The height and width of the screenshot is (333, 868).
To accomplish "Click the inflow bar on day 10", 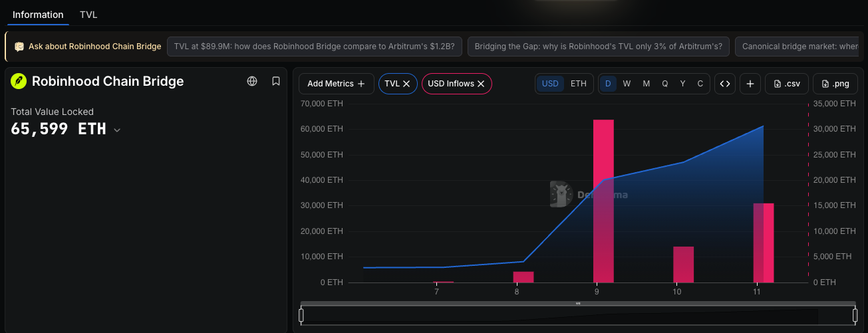I will pyautogui.click(x=683, y=265).
